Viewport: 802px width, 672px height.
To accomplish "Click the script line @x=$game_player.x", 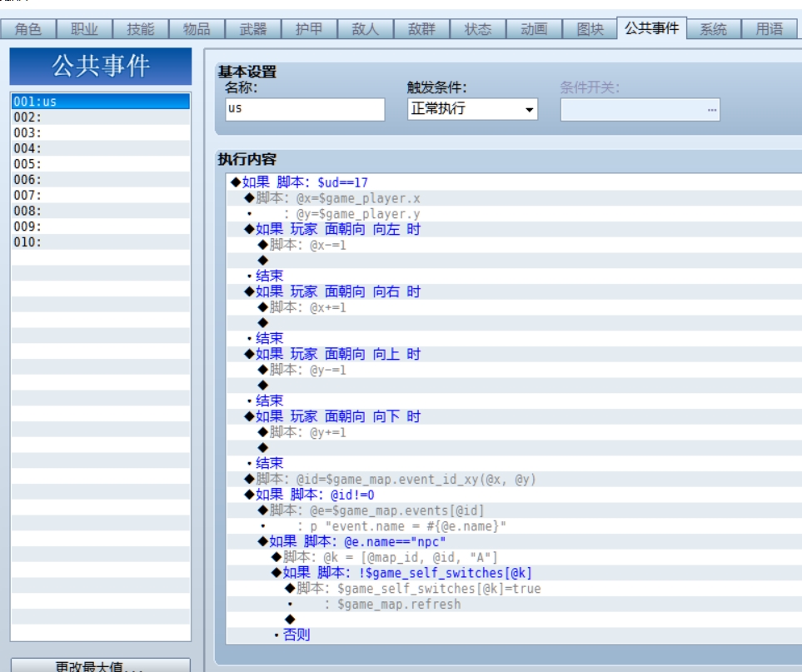I will pos(514,198).
